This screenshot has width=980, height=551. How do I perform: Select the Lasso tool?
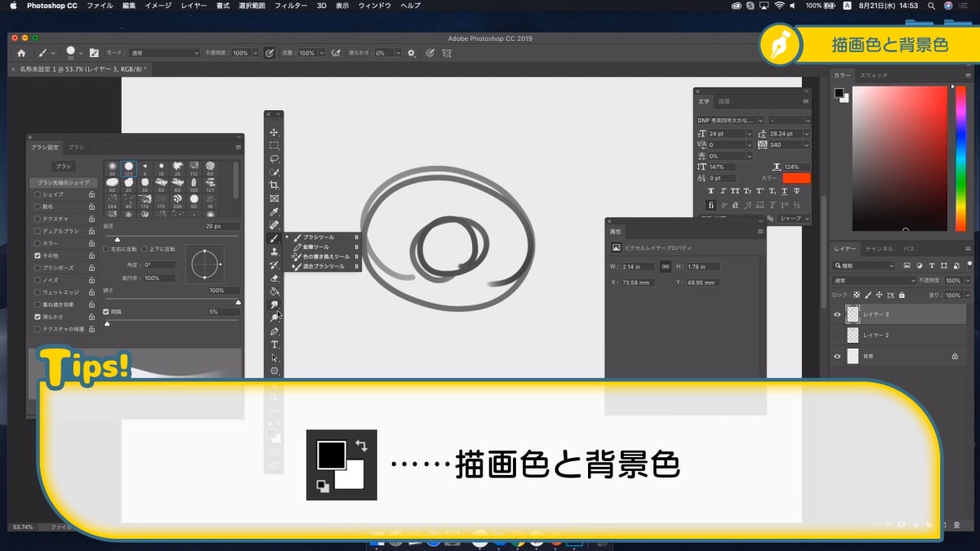[274, 158]
